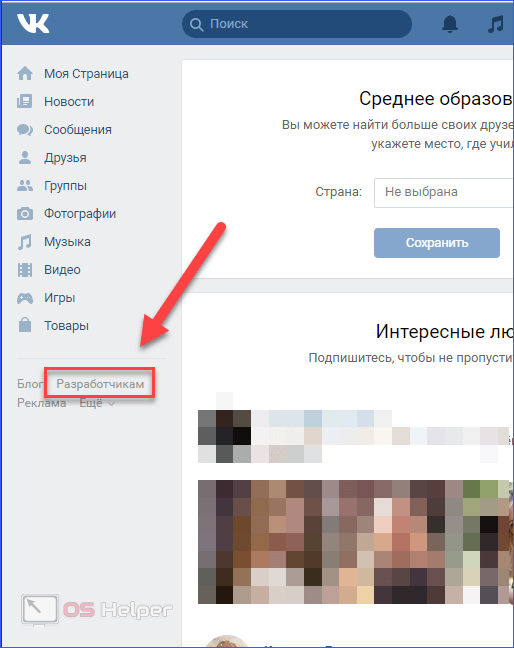Image resolution: width=514 pixels, height=648 pixels.
Task: Open Друзья list
Action: pos(65,157)
